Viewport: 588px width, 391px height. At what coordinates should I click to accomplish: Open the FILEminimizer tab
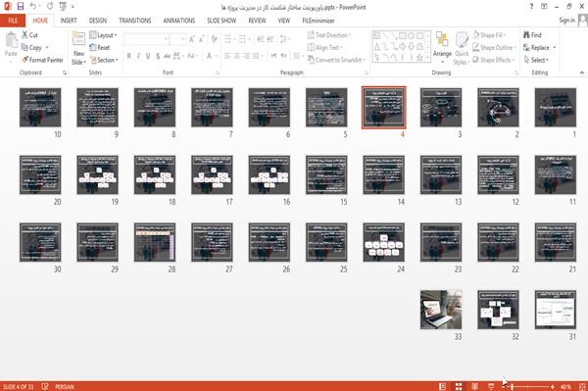(x=318, y=21)
